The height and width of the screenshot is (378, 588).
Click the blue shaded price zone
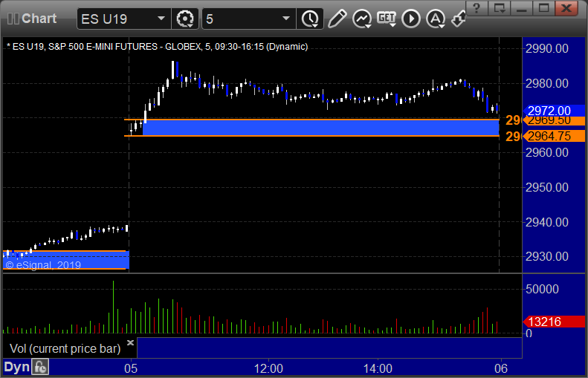[320, 128]
